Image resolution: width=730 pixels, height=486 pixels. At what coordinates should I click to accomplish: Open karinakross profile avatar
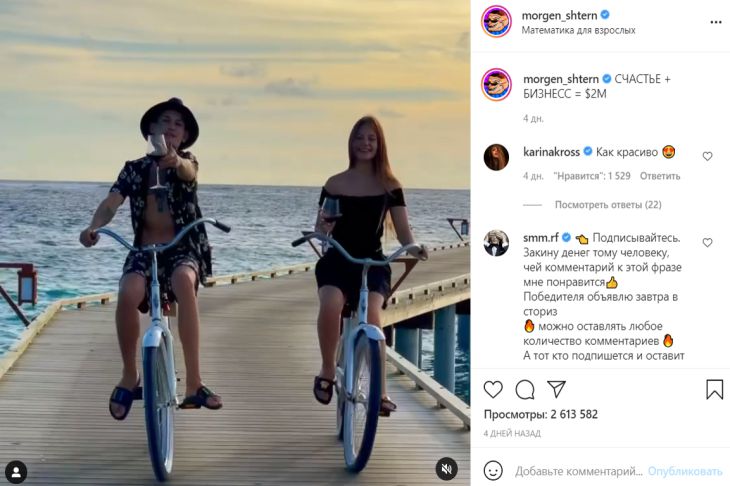point(497,157)
